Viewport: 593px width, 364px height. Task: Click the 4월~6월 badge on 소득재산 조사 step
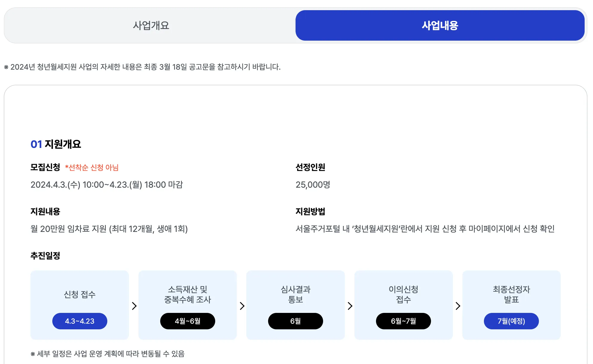187,321
